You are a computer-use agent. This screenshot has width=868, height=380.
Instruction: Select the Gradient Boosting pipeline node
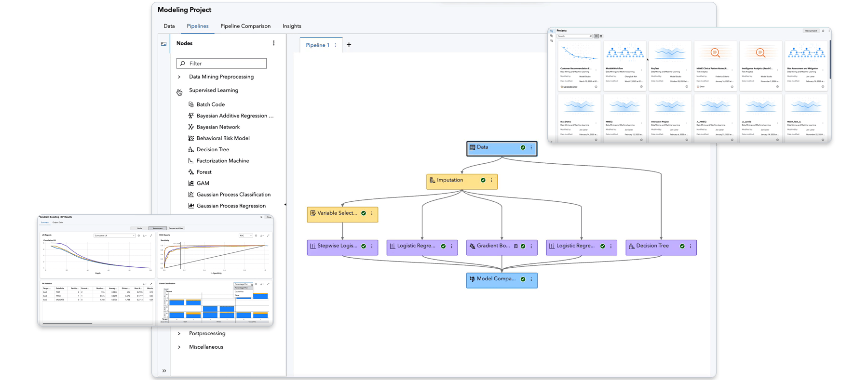(492, 246)
